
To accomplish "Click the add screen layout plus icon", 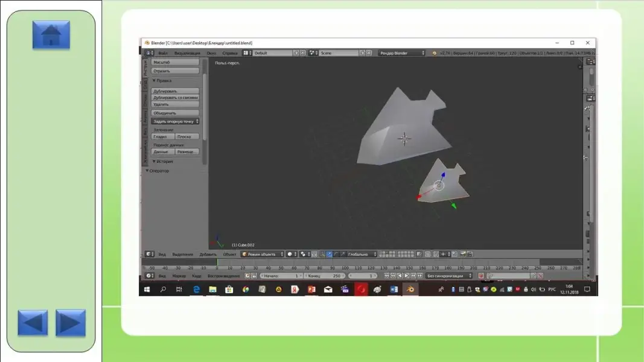I will point(296,53).
